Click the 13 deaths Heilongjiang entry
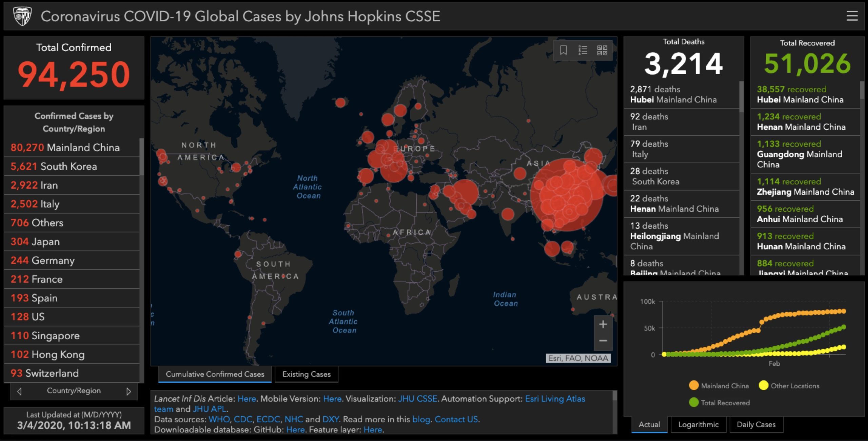Image resolution: width=868 pixels, height=441 pixels. coord(682,236)
